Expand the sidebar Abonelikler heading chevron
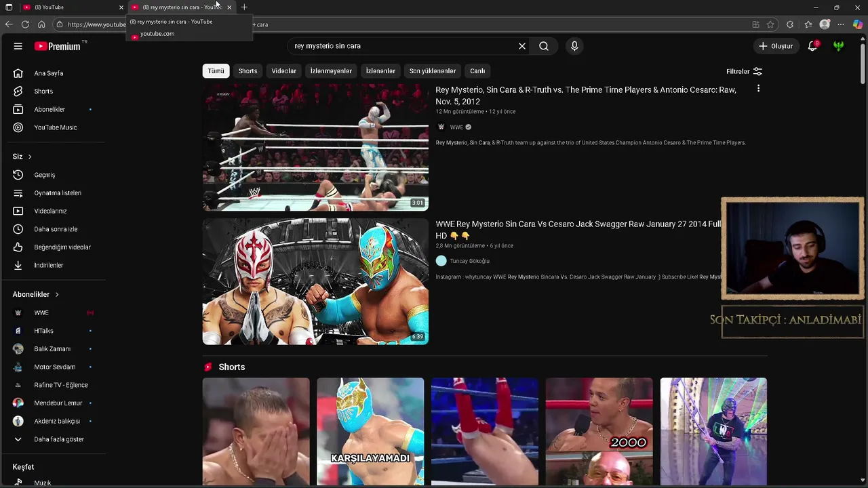 coord(57,295)
